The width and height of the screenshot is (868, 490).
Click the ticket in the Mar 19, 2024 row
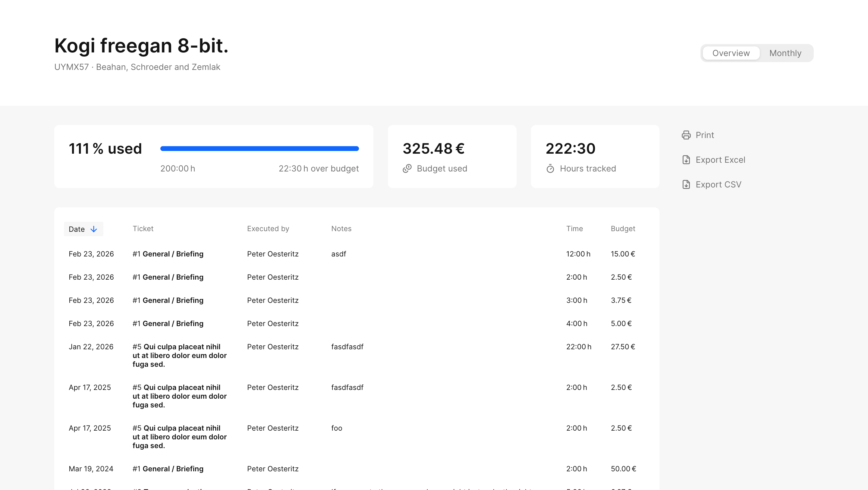(168, 469)
